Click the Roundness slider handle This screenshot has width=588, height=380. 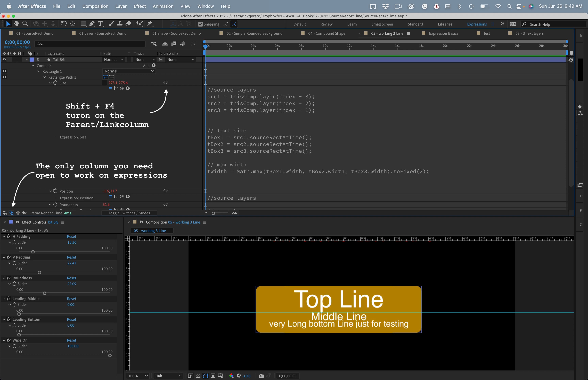(45, 293)
